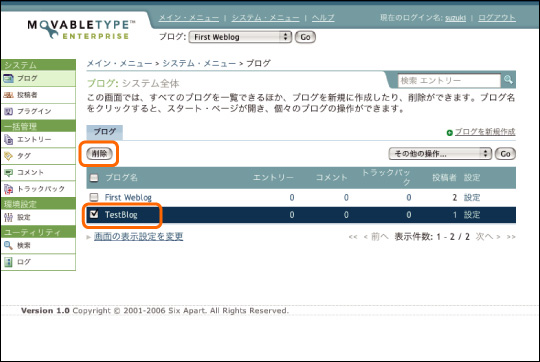Check the First Weblog row checkbox
Image resolution: width=540 pixels, height=362 pixels.
[94, 197]
